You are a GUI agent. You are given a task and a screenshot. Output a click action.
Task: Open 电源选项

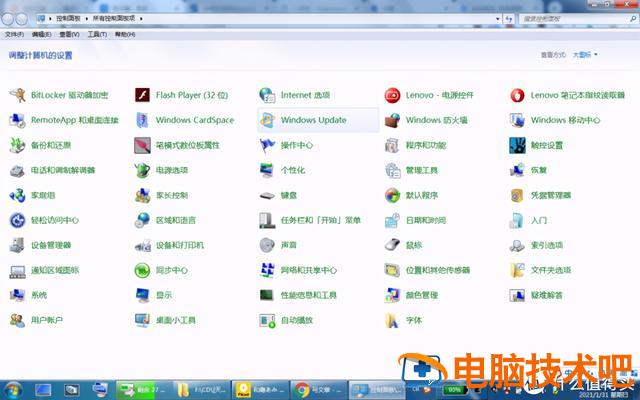(x=162, y=170)
